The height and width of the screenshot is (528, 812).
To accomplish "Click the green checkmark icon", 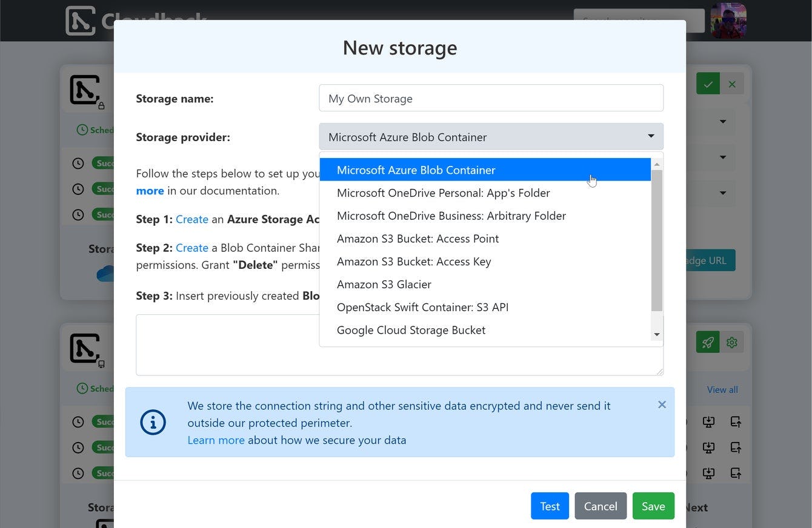I will [x=708, y=84].
